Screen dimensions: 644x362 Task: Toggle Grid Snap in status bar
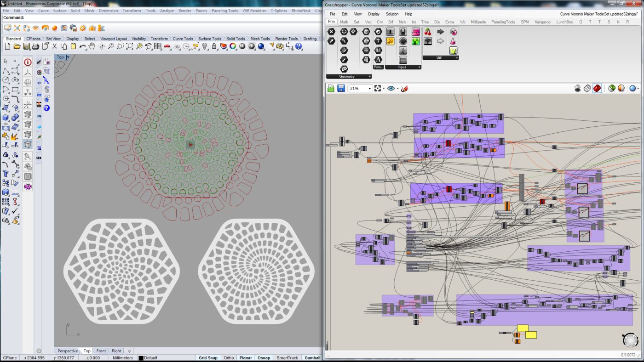(208, 358)
